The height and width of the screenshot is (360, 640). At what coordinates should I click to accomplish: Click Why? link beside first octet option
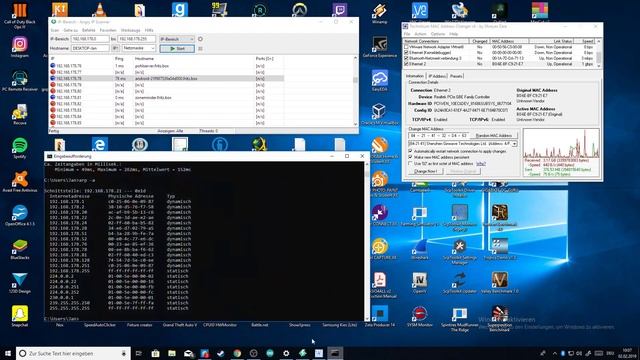[481, 164]
